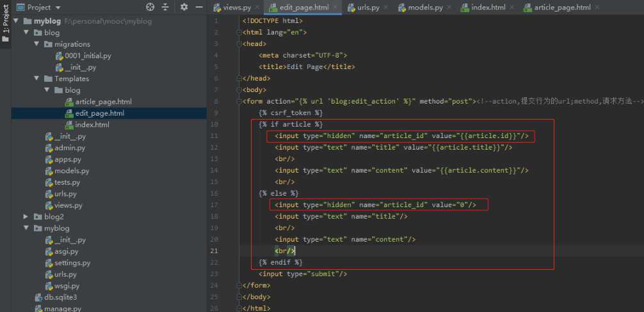Select tests.py in project tree
Image resolution: width=644 pixels, height=312 pixels.
point(67,182)
